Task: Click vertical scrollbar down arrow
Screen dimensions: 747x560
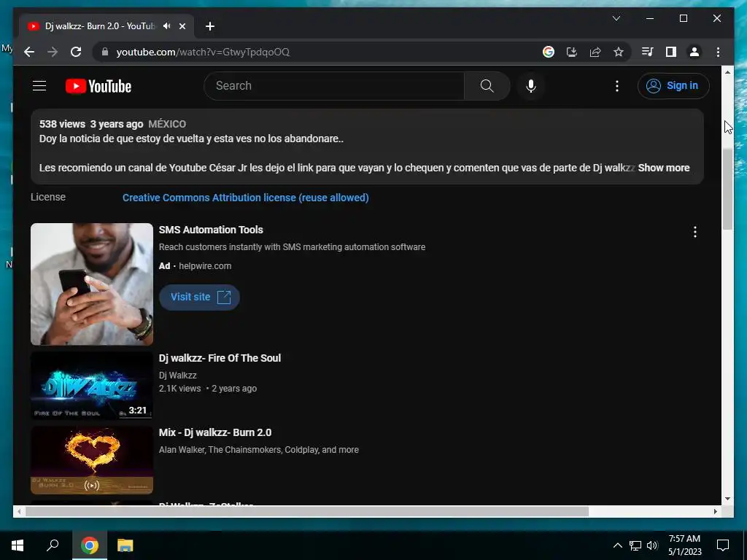Action: [727, 499]
